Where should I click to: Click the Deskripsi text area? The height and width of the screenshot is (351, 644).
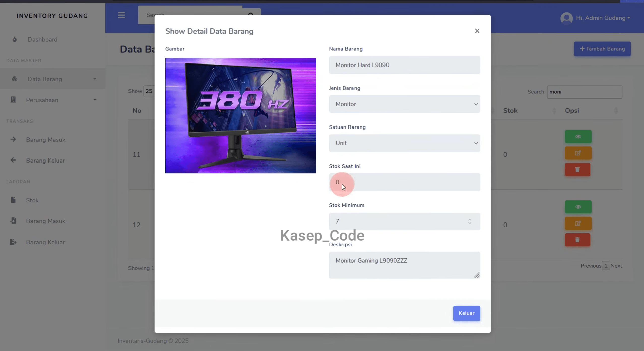(x=404, y=265)
